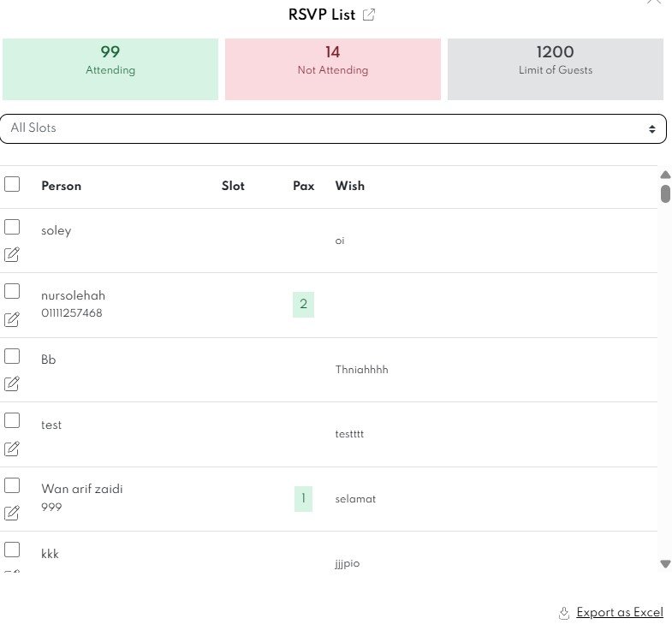672x630 pixels.
Task: Click the Limit of Guests tile
Action: coord(555,69)
